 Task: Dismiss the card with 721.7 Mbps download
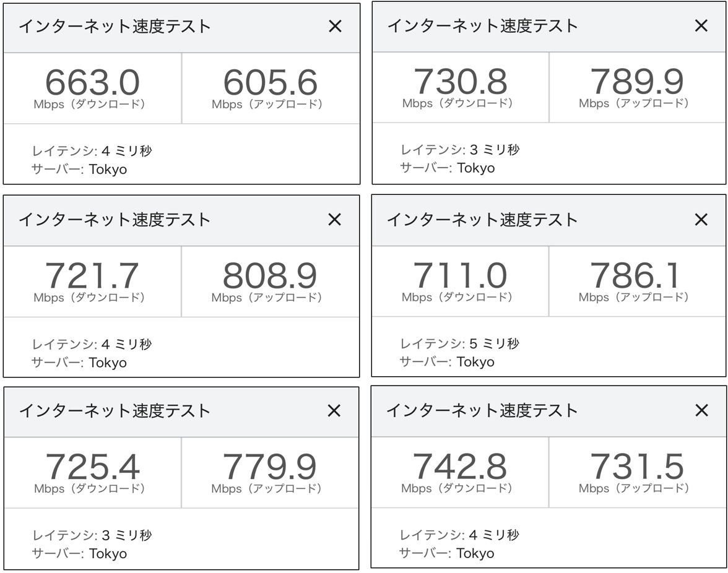click(335, 219)
